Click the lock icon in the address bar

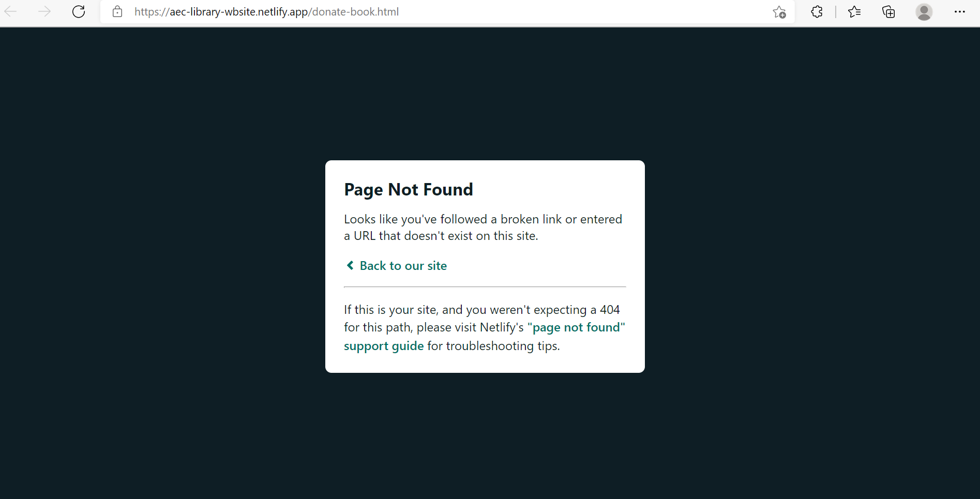(117, 11)
